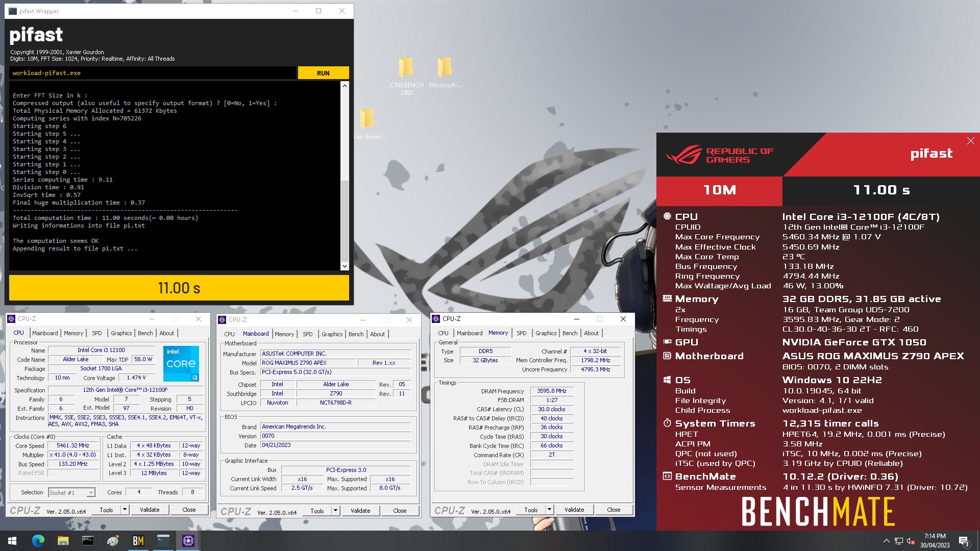Open File Explorer from taskbar
Screen dimensions: 980x551
point(63,541)
